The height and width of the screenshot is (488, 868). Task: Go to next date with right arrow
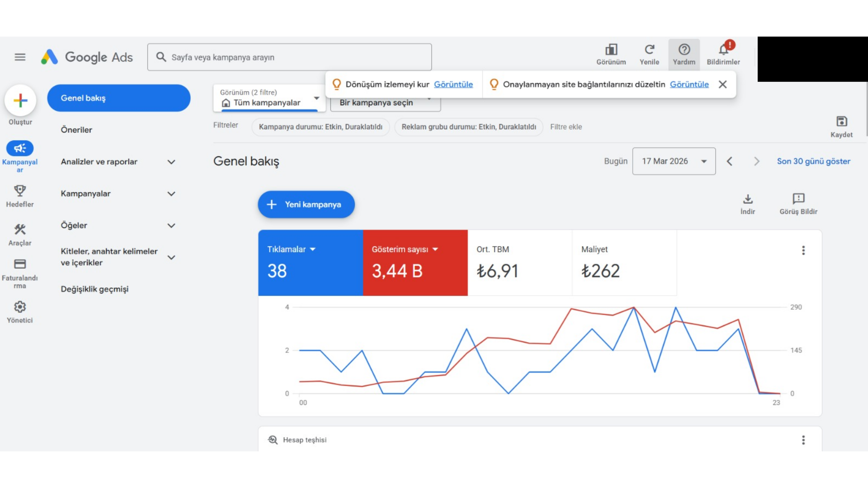tap(756, 161)
